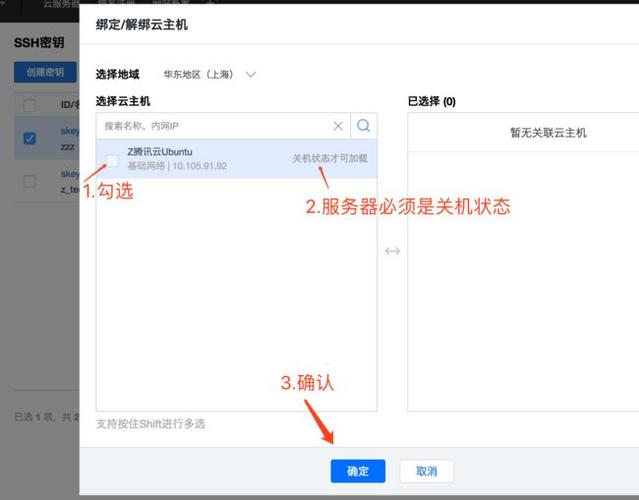
Task: Click the 绑定/解绑云主机 dialog title
Action: 142,25
